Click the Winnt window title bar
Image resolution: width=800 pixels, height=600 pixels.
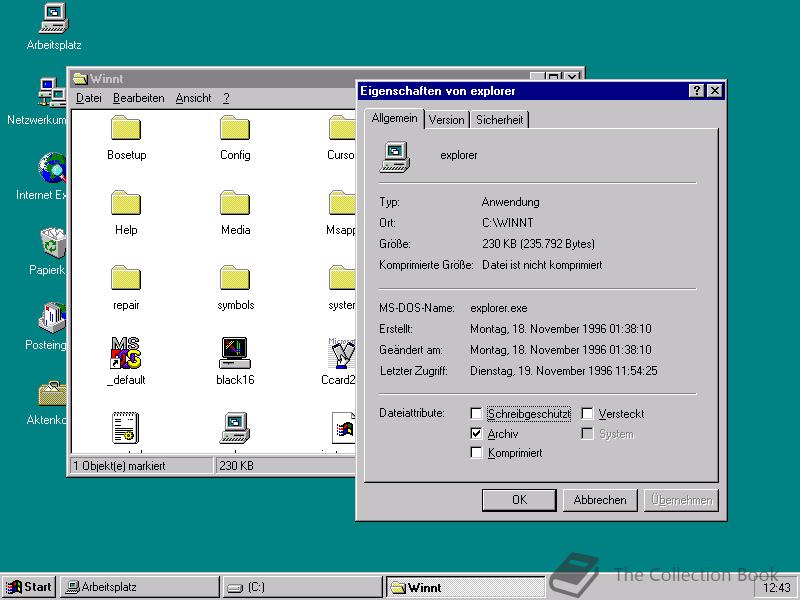coord(214,79)
